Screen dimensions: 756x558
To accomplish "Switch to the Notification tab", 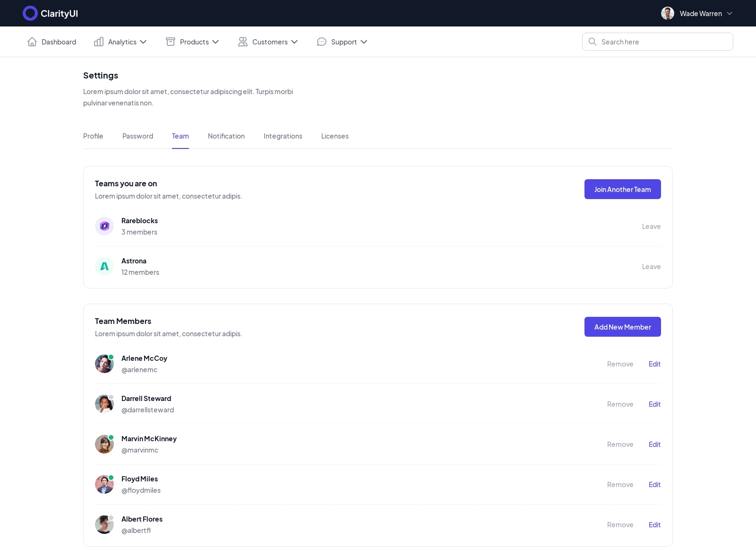I will tap(226, 136).
